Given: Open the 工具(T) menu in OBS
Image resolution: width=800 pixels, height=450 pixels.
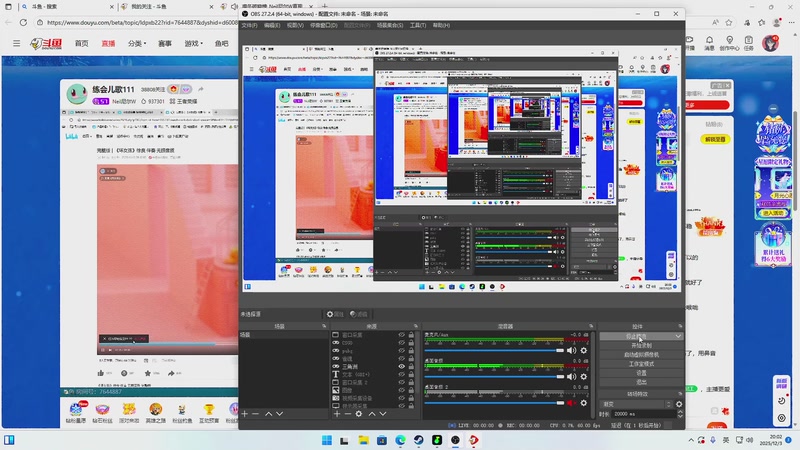Looking at the screenshot, I should 417,25.
